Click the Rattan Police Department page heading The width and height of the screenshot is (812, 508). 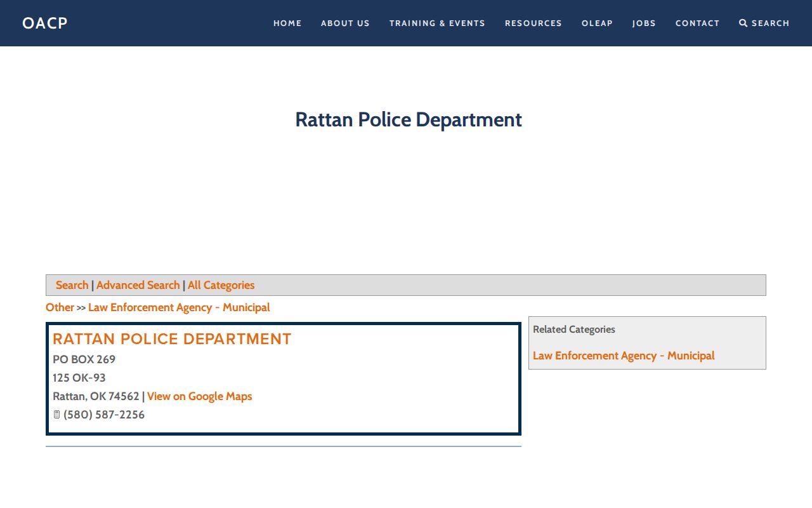409,119
